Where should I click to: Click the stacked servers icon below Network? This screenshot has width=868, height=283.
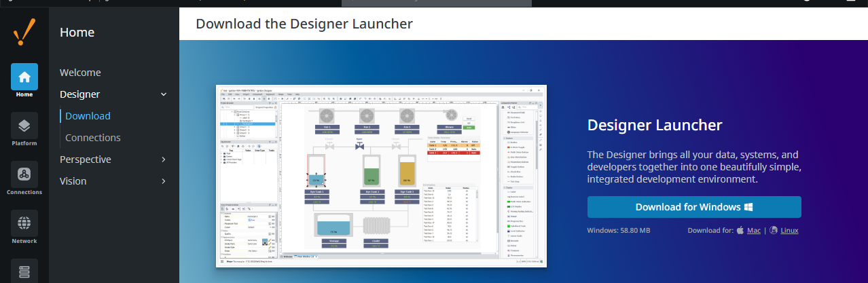(x=24, y=271)
